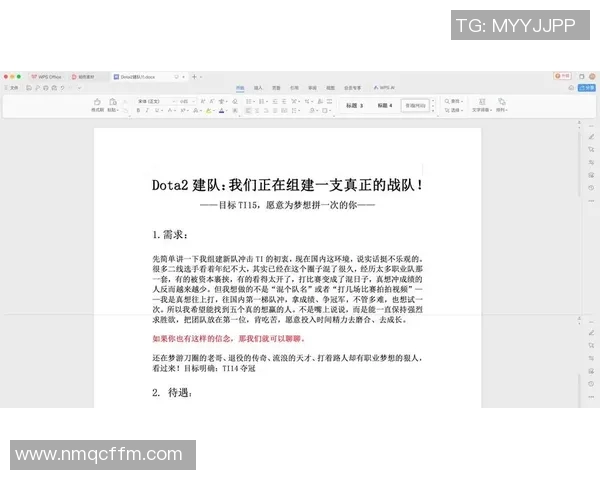The height and width of the screenshot is (480, 600).
Task: Add a new document tab with plus
Action: (x=194, y=77)
